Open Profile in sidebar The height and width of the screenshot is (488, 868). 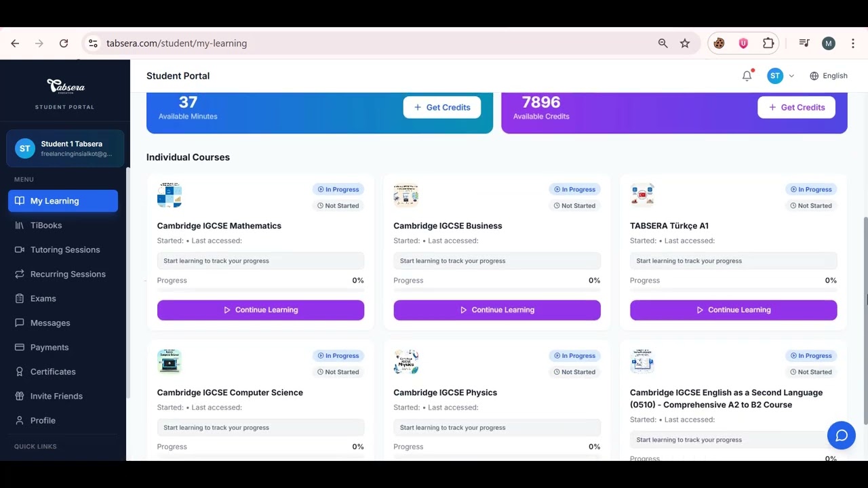(63, 420)
